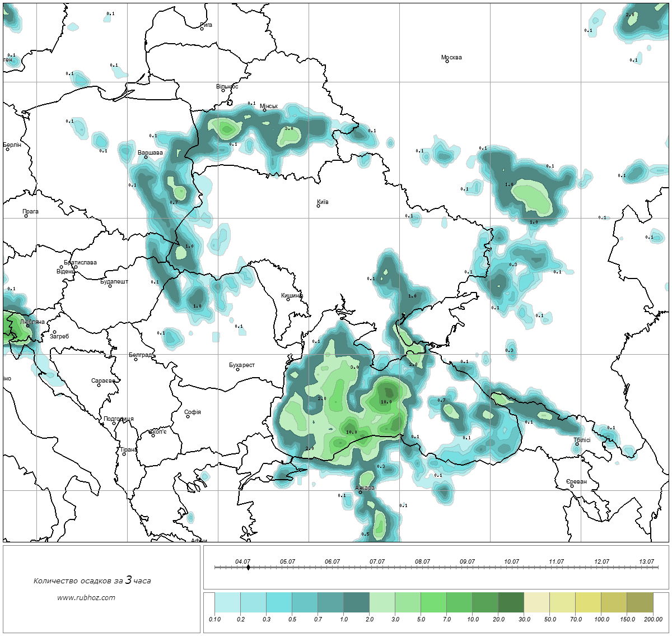Click the lightest cyan 0.10–0.2 legend swatch
This screenshot has height=636, width=672.
(227, 604)
